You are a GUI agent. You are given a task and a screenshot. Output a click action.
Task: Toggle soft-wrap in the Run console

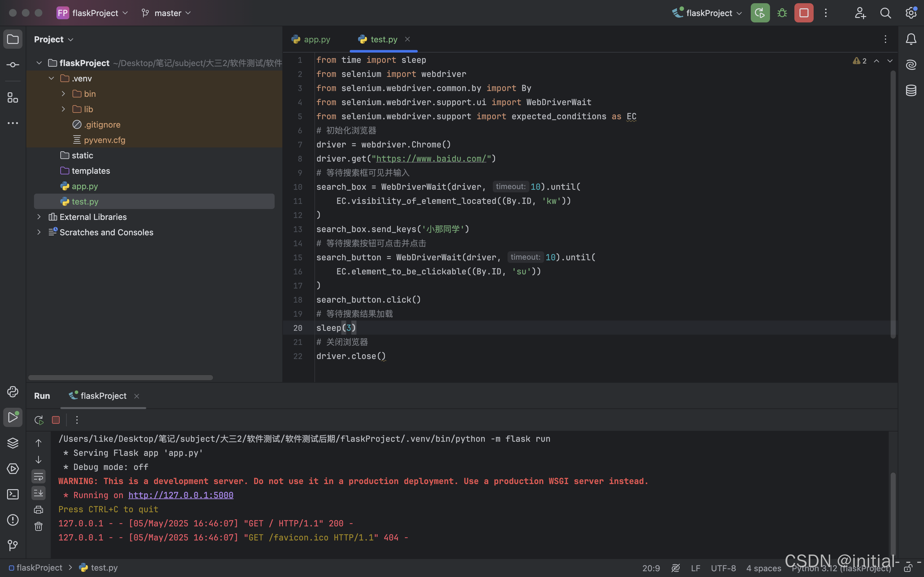(38, 476)
